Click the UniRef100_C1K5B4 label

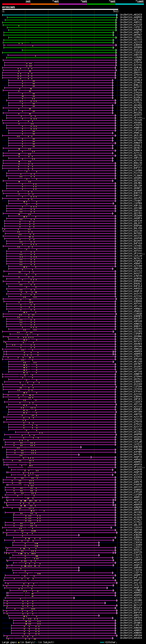(131, 203)
